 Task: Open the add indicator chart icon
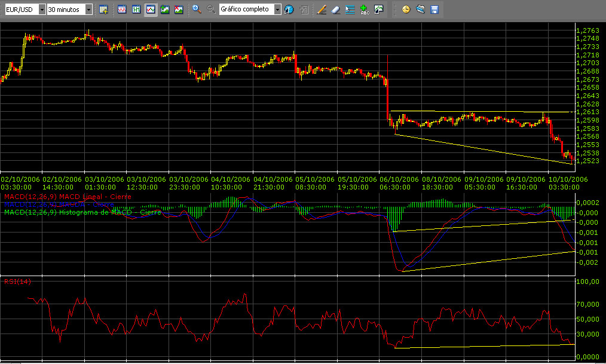(x=378, y=10)
